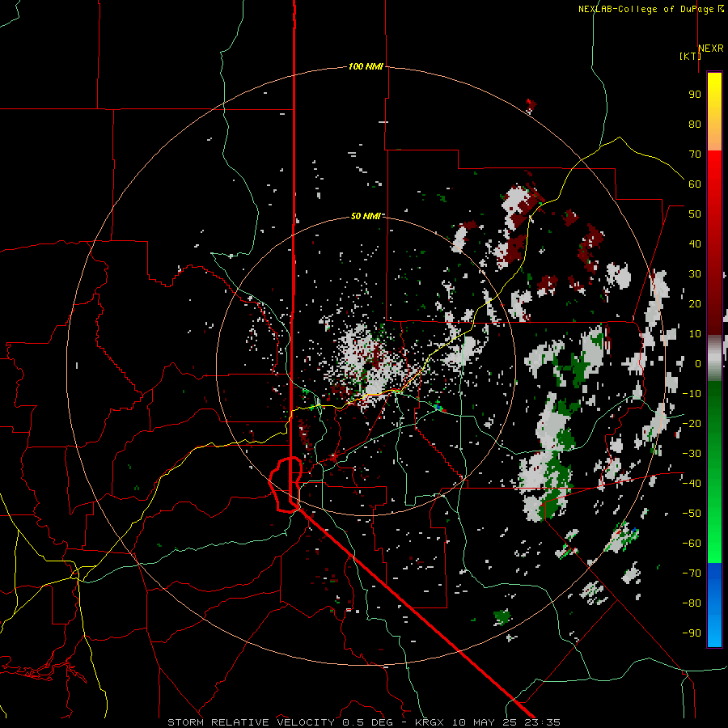Click the gray zero-velocity segment of the color bar
728x728 pixels.
(x=714, y=358)
